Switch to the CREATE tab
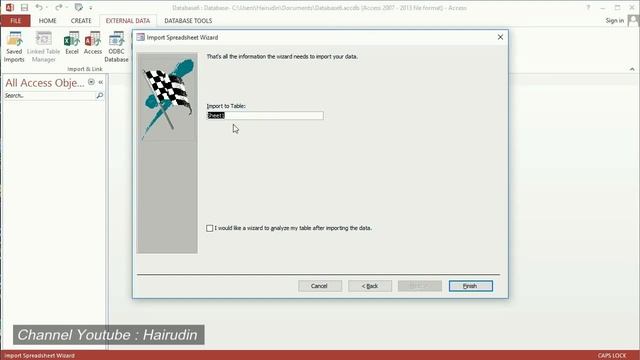Image resolution: width=640 pixels, height=360 pixels. tap(81, 21)
